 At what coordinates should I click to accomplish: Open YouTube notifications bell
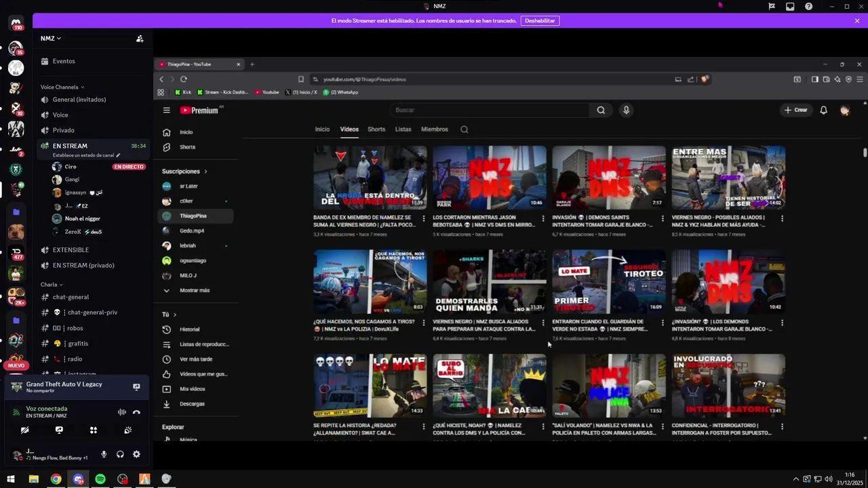click(823, 110)
